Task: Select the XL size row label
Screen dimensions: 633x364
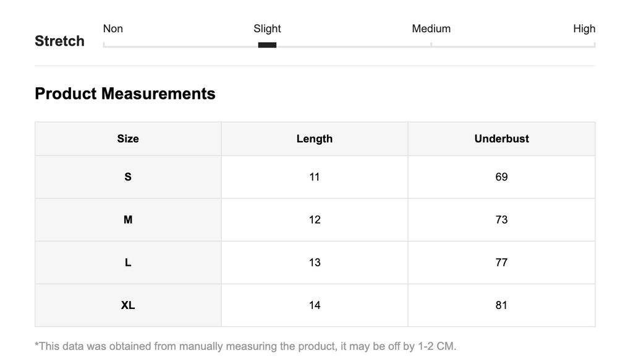Action: click(x=128, y=305)
